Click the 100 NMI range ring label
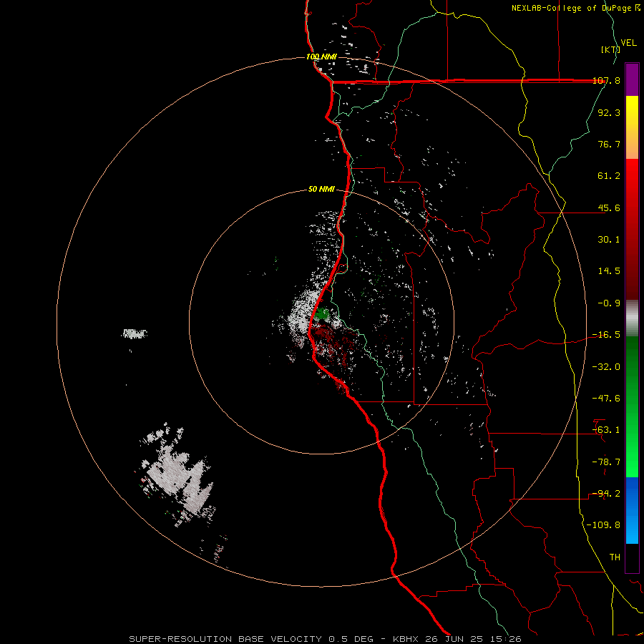 pyautogui.click(x=321, y=57)
